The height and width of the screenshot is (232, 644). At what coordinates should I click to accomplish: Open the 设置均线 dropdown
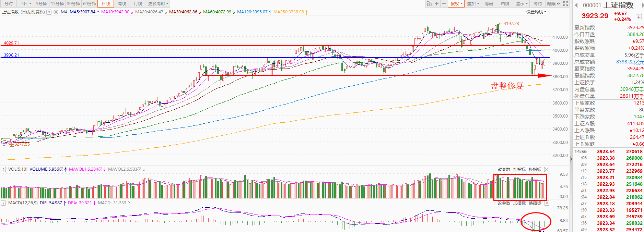click(x=536, y=12)
